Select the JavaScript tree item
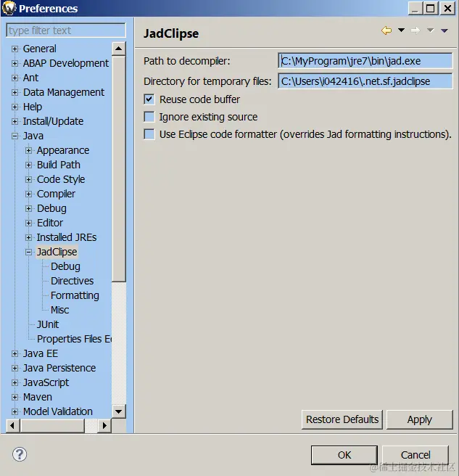Image resolution: width=459 pixels, height=476 pixels. [46, 383]
